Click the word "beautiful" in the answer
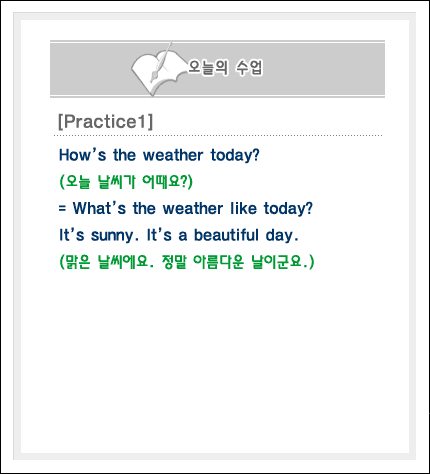This screenshot has width=430, height=474. click(226, 235)
